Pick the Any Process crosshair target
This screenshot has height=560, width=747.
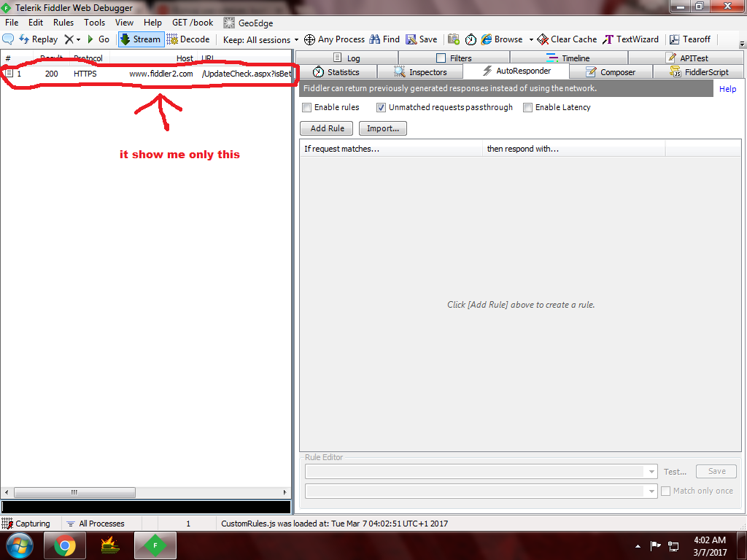[x=334, y=39]
